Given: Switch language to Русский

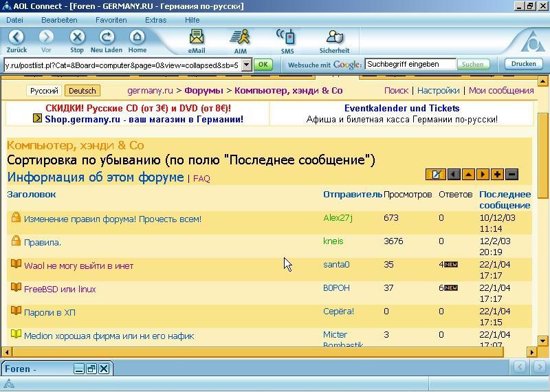Looking at the screenshot, I should tap(44, 91).
